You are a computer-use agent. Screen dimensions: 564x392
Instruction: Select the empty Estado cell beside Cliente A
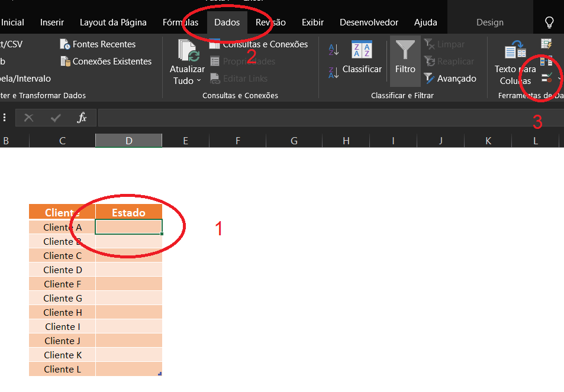pyautogui.click(x=129, y=226)
